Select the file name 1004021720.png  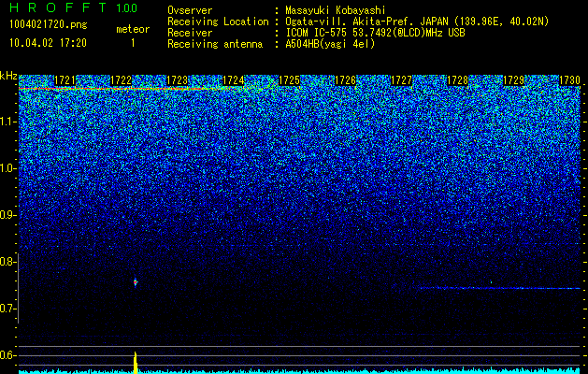point(49,24)
